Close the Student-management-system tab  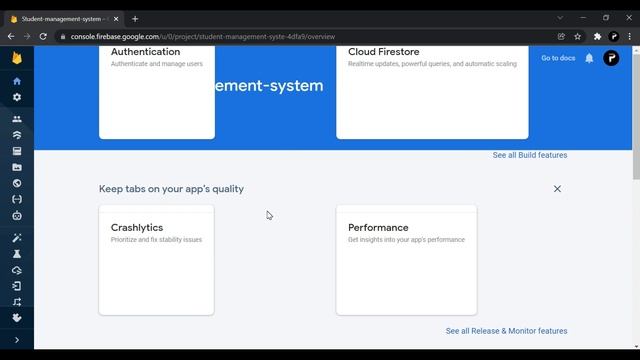[x=116, y=19]
